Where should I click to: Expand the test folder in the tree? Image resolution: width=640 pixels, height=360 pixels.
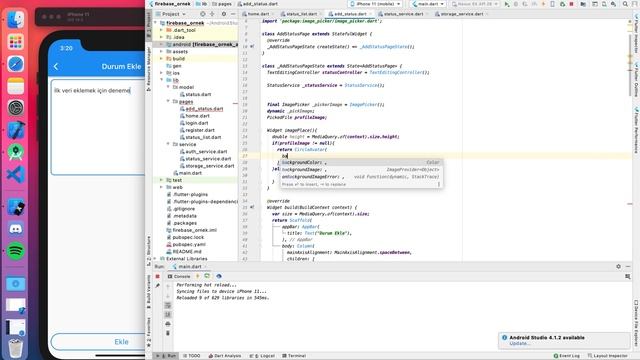click(162, 180)
